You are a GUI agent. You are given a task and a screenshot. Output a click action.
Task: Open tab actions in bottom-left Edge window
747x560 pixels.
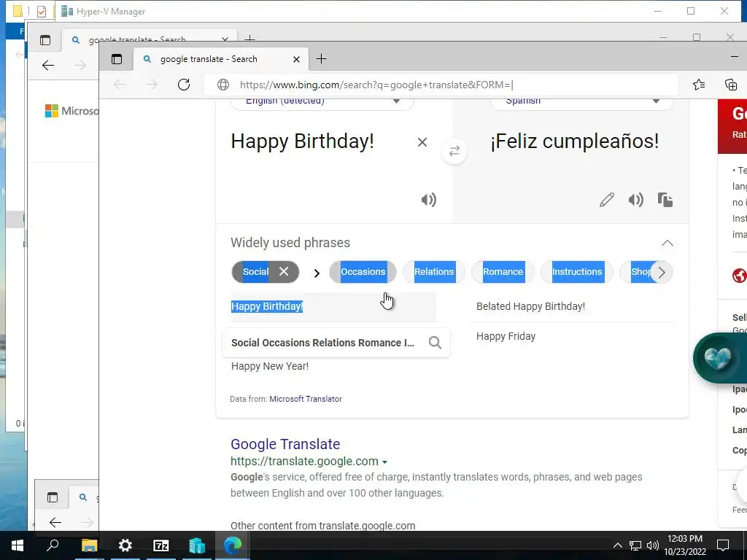pos(53,497)
